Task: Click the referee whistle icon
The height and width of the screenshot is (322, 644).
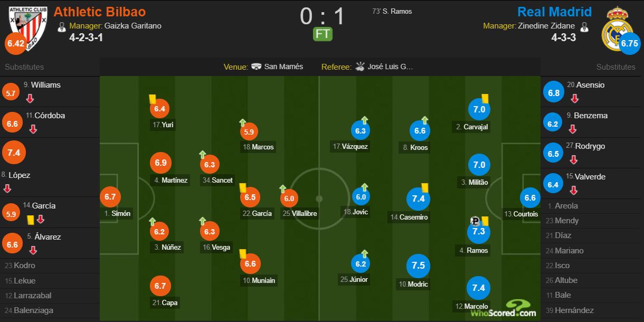Action: [x=360, y=67]
